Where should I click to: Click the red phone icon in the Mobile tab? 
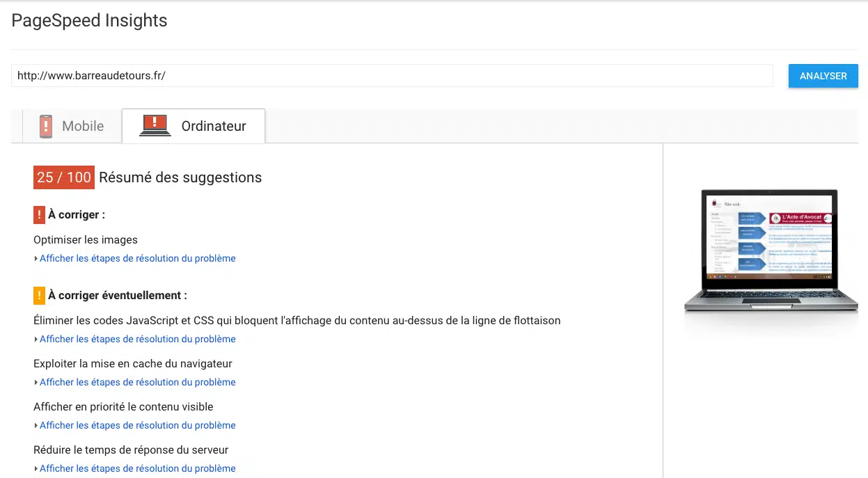46,126
